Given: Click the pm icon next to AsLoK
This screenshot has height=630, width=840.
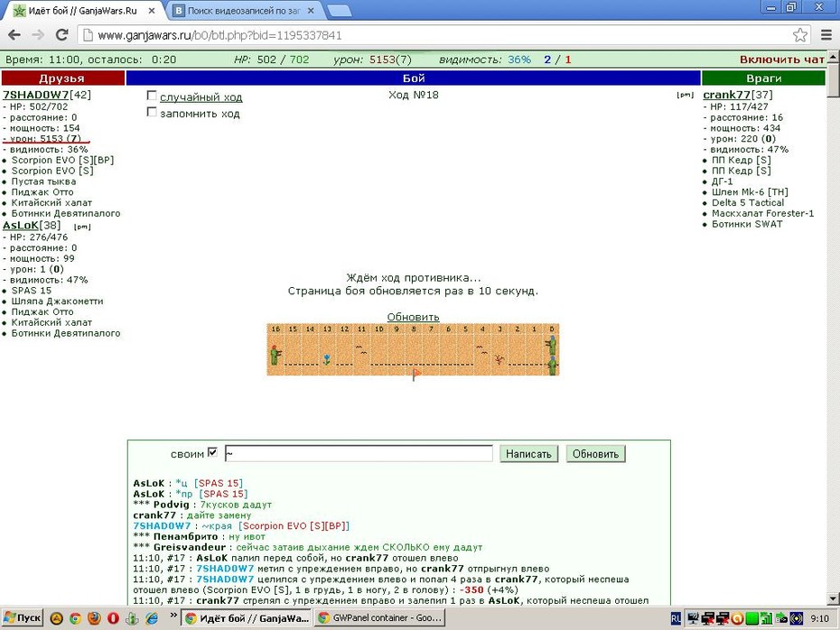Looking at the screenshot, I should [x=82, y=227].
